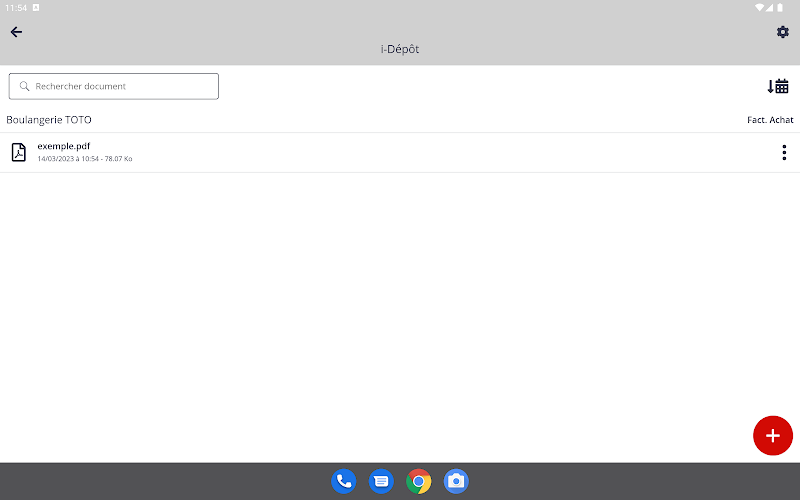Click the 14/03/2023 à 10:54 details text

[x=85, y=159]
